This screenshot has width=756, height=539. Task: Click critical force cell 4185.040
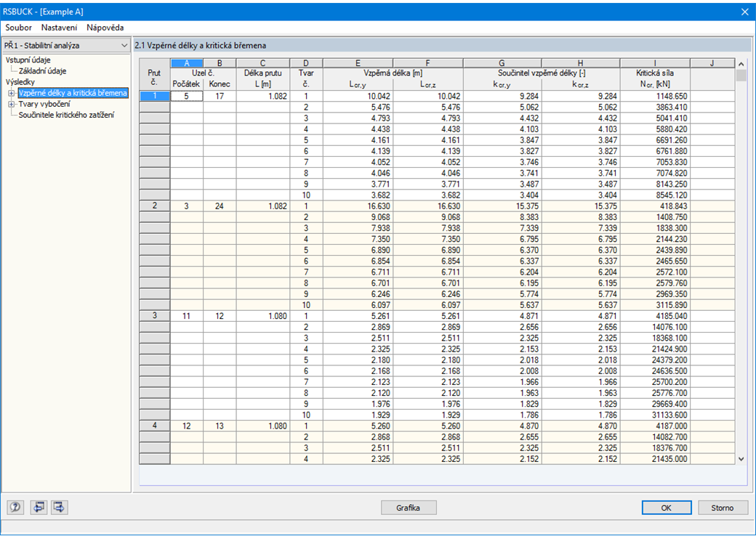655,316
